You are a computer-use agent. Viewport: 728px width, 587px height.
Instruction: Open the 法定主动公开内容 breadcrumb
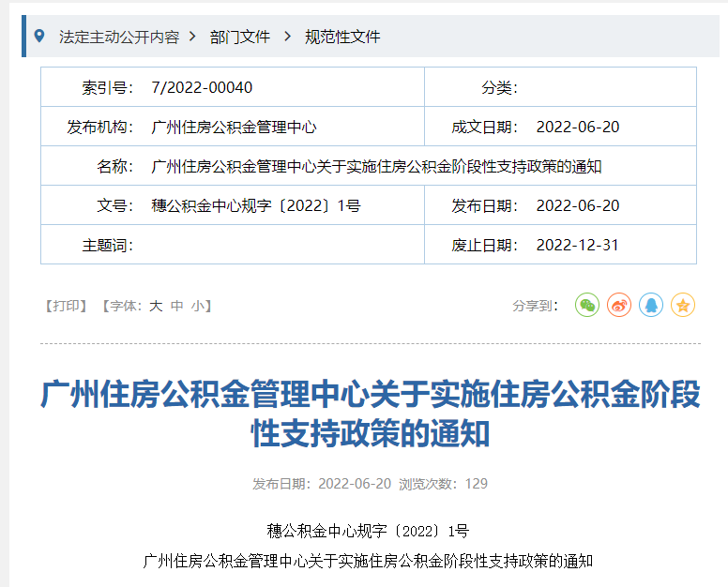118,37
